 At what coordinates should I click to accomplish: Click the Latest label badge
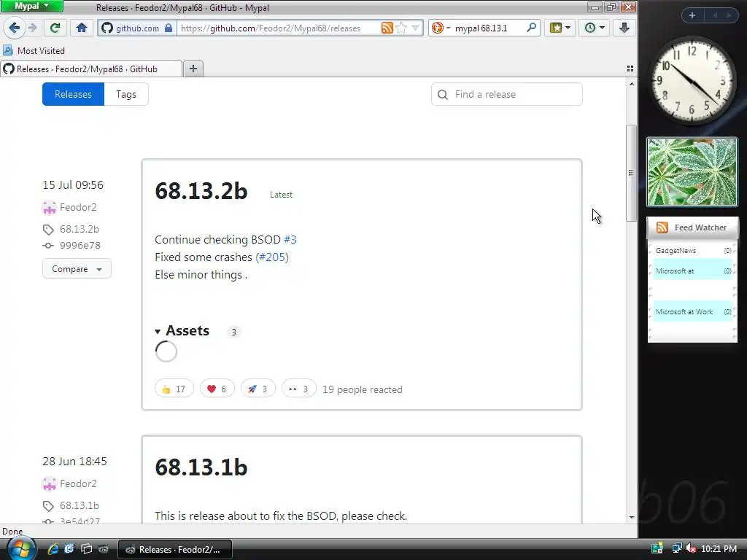pyautogui.click(x=281, y=194)
